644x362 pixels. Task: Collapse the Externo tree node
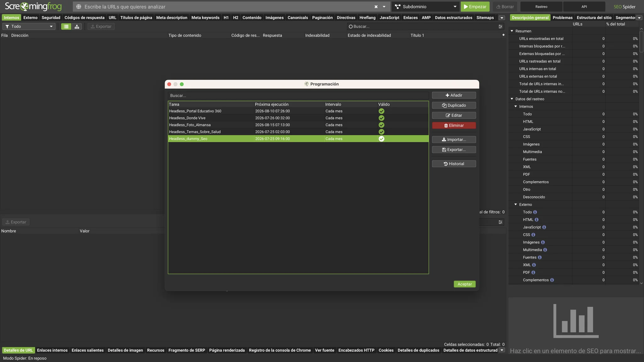click(x=516, y=204)
